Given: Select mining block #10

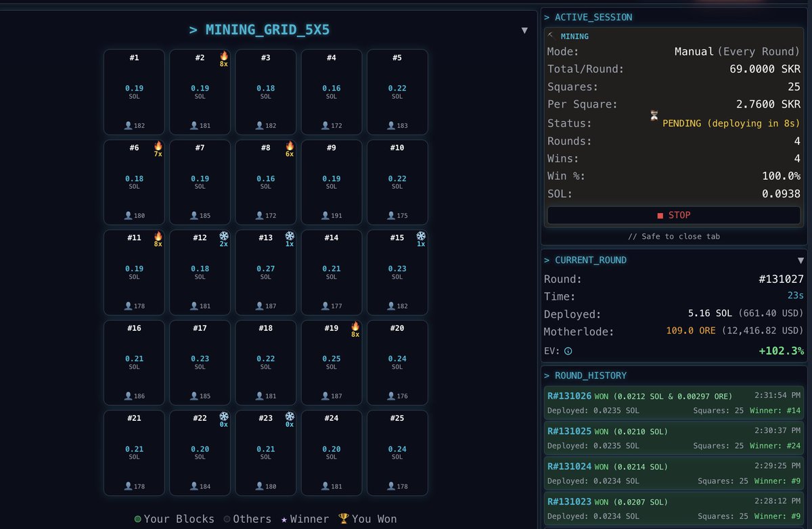Looking at the screenshot, I should point(397,182).
